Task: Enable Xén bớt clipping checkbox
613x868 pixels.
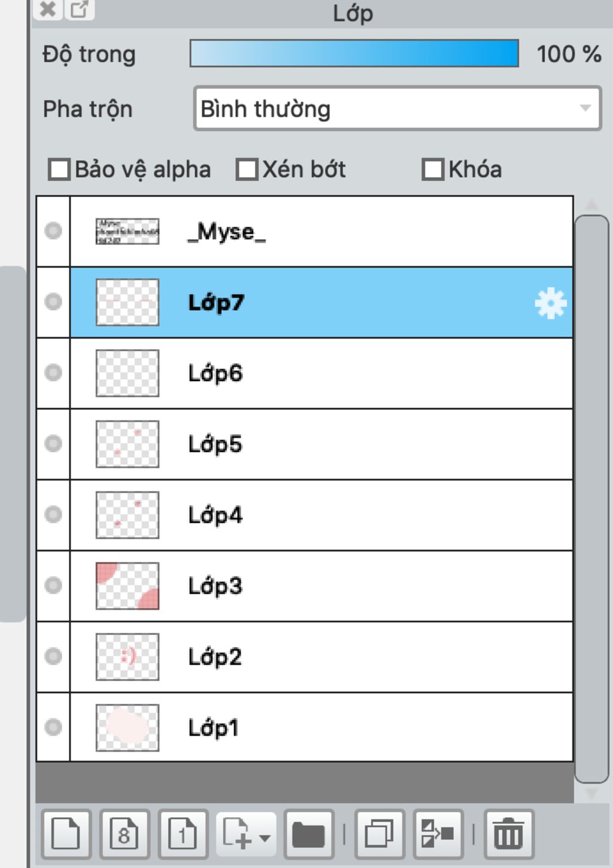Action: point(247,170)
